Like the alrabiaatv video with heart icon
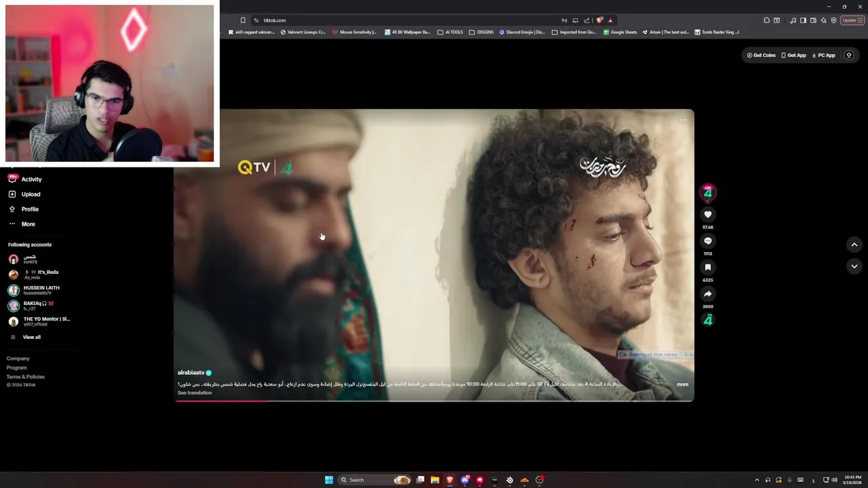Image resolution: width=868 pixels, height=488 pixels. (707, 214)
